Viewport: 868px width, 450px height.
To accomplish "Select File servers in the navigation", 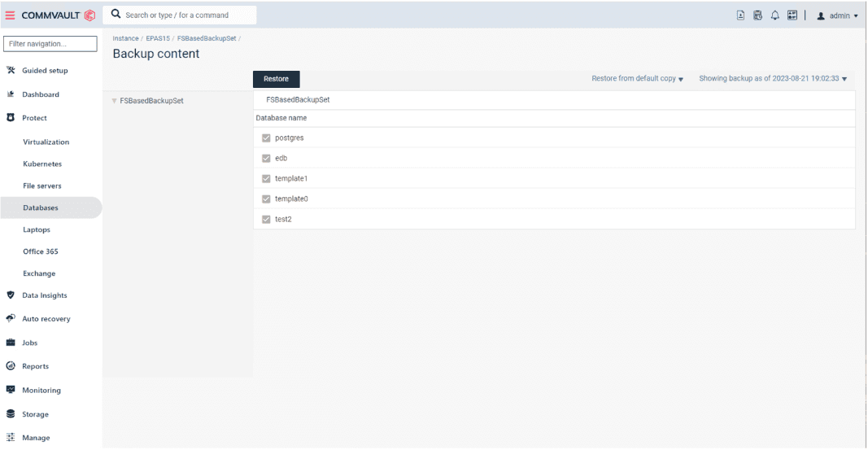I will [41, 186].
